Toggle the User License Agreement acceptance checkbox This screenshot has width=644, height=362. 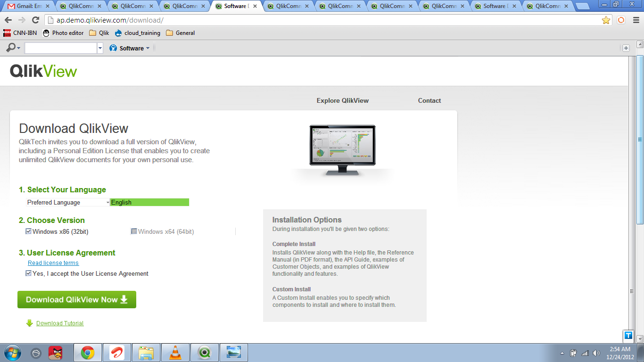28,273
